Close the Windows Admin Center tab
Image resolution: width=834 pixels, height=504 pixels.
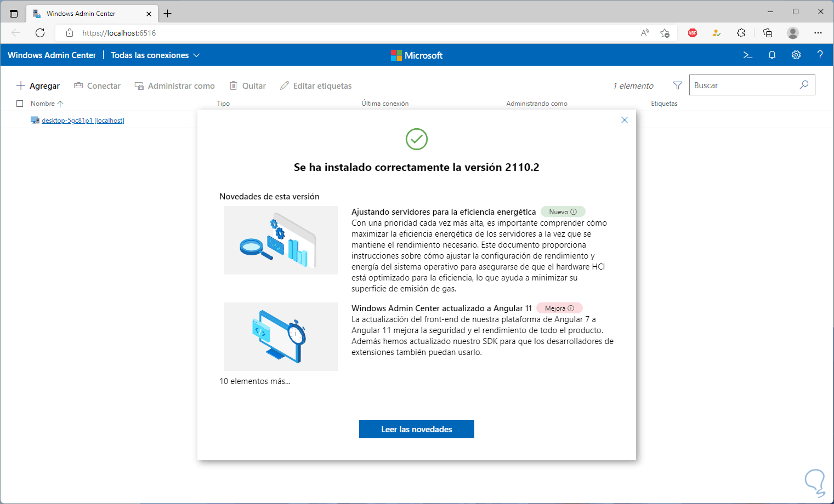coord(149,14)
